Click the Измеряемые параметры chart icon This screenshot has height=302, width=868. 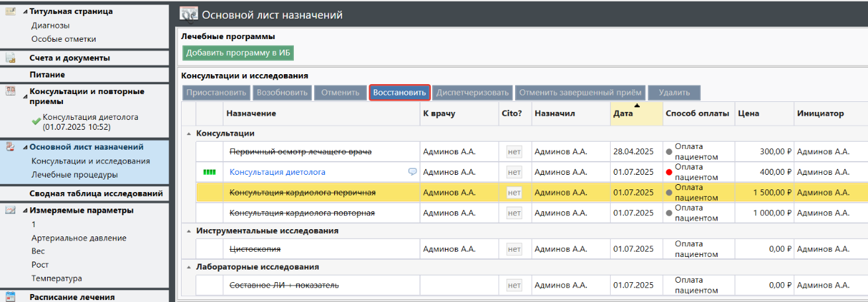(11, 211)
